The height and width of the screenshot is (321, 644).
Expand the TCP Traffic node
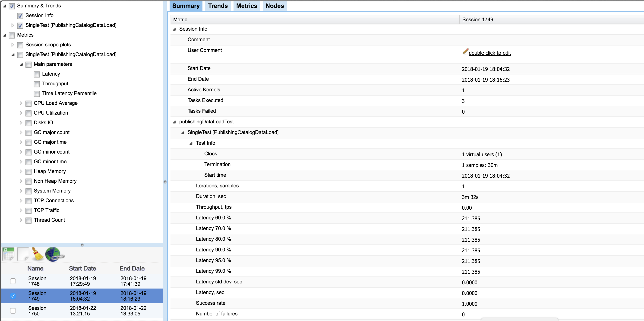21,210
